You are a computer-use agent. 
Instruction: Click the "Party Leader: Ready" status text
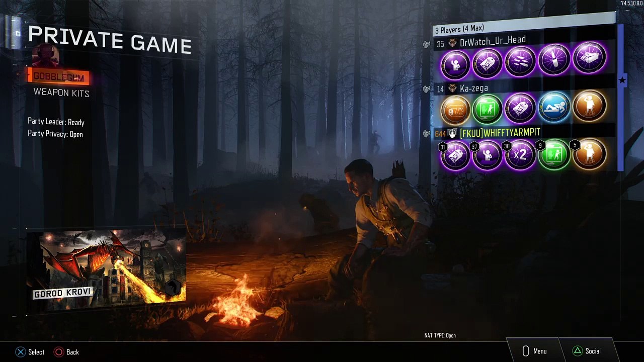[x=56, y=122]
